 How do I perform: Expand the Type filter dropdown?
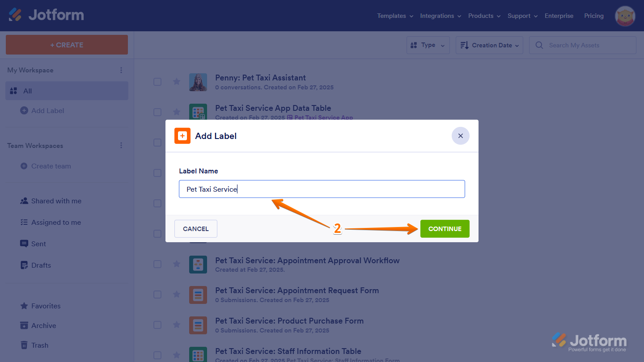pos(428,45)
